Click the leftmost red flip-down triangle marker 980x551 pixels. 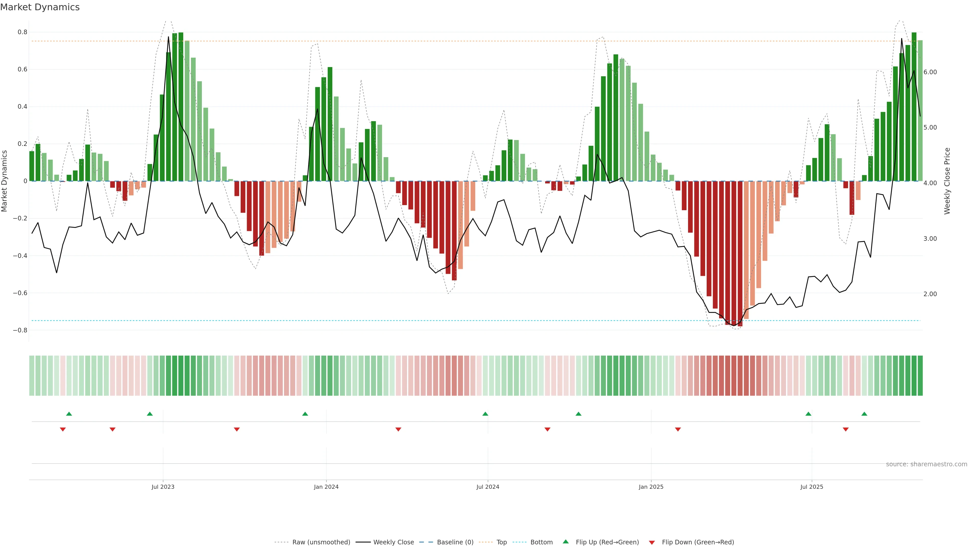(63, 429)
